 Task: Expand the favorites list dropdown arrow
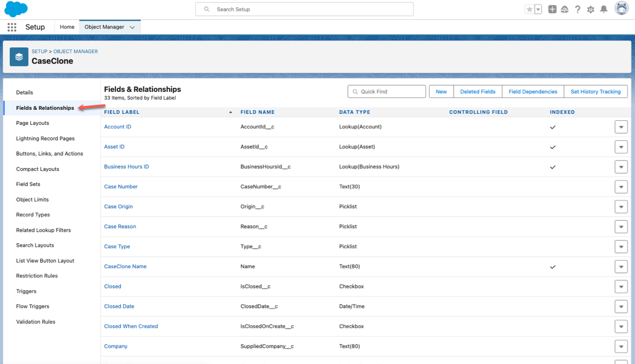point(538,9)
